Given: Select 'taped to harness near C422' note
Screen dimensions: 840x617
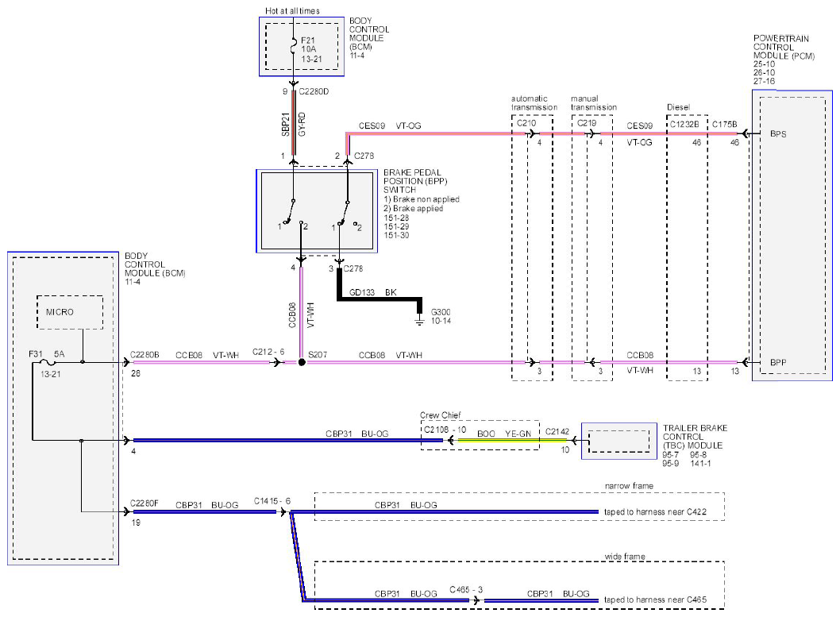Looking at the screenshot, I should pyautogui.click(x=655, y=512).
